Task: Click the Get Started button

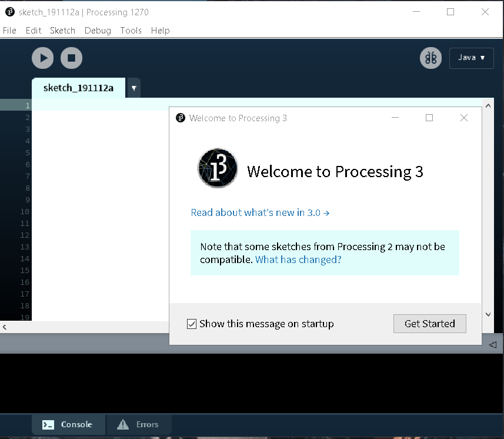Action: [x=429, y=324]
